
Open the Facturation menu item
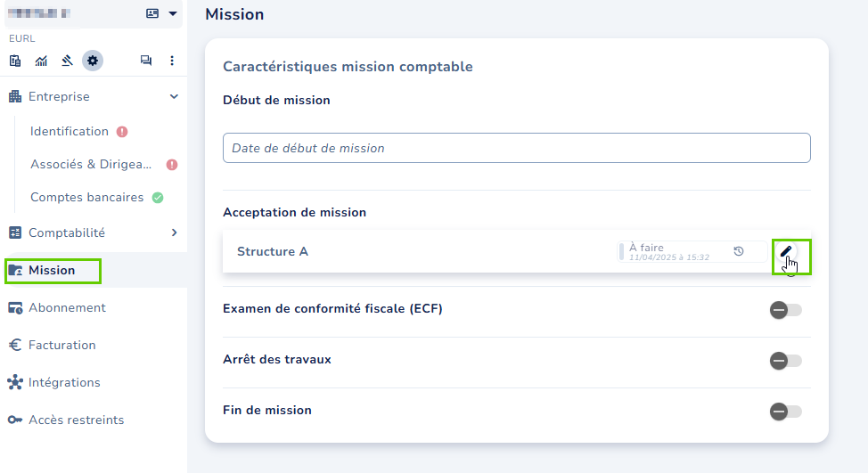click(61, 345)
